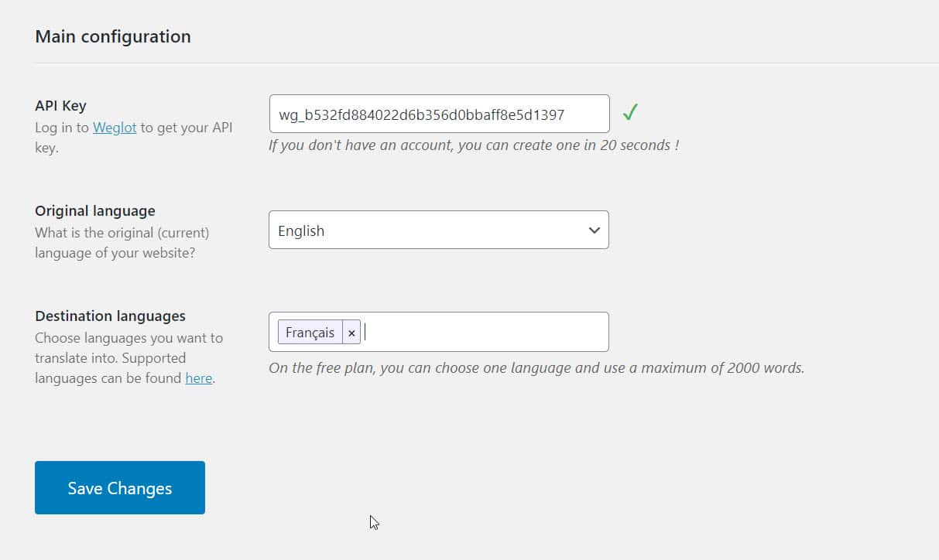Click the Main configuration section header
This screenshot has width=939, height=560.
(x=112, y=36)
